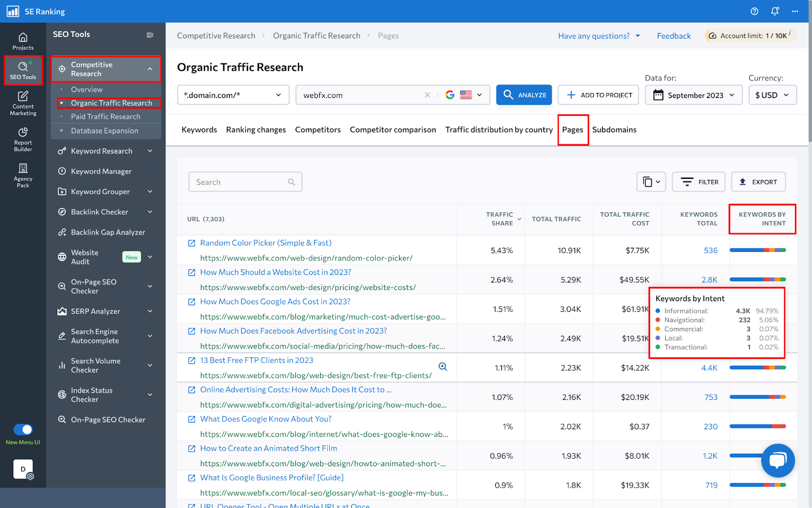Expand the Keyword Grouper menu

point(150,192)
